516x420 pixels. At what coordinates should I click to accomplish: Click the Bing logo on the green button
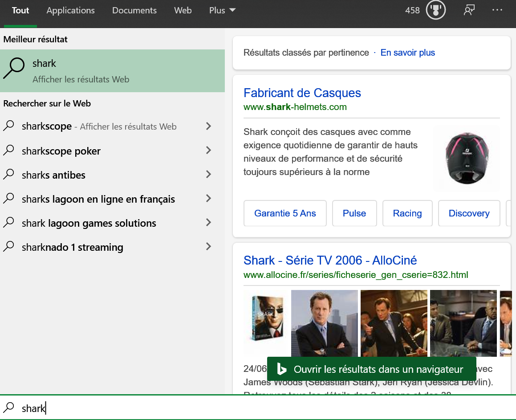282,369
